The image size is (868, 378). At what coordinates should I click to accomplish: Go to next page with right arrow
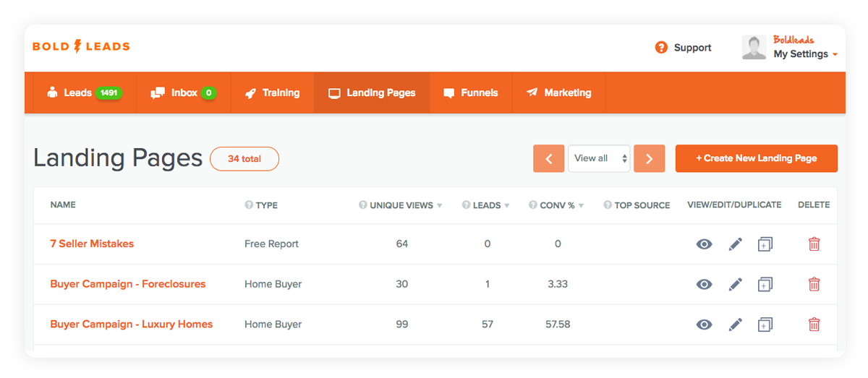pyautogui.click(x=649, y=159)
